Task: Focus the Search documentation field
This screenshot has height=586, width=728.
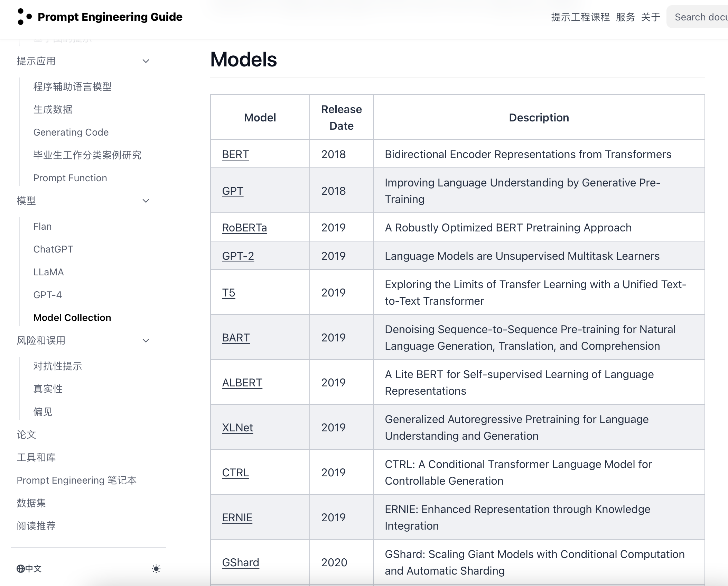Action: [x=700, y=17]
